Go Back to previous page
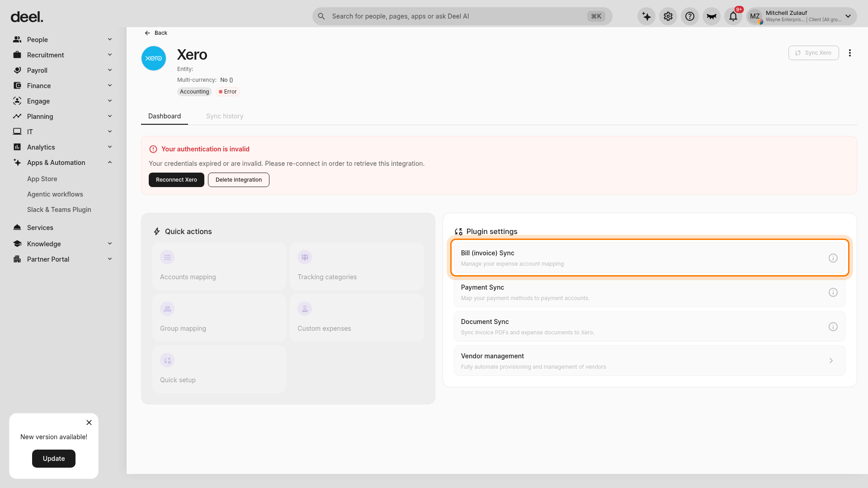 [156, 33]
